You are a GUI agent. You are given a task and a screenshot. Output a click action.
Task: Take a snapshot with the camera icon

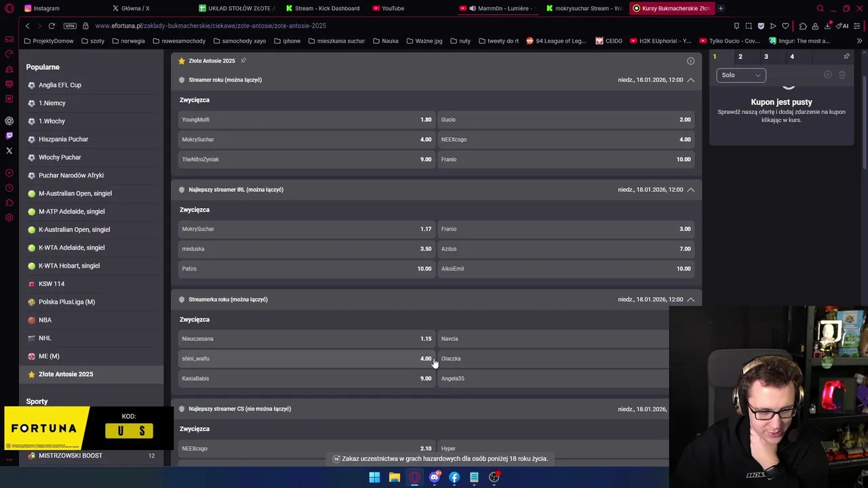point(749,26)
